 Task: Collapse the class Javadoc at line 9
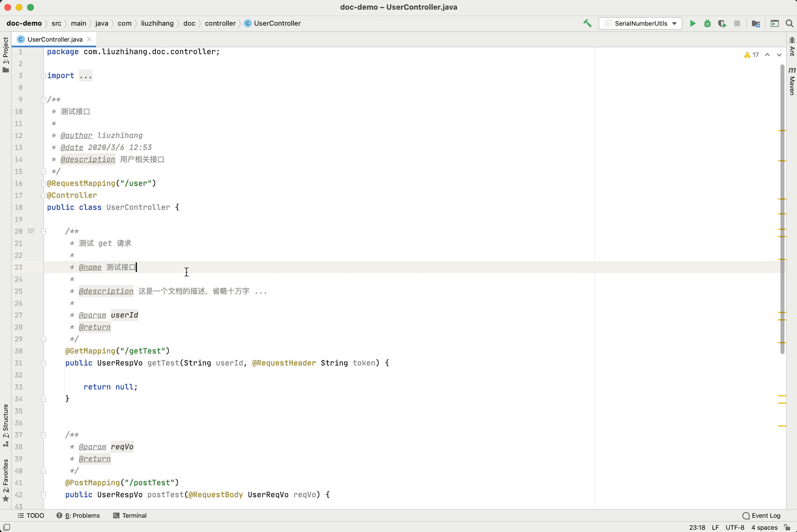tap(43, 100)
